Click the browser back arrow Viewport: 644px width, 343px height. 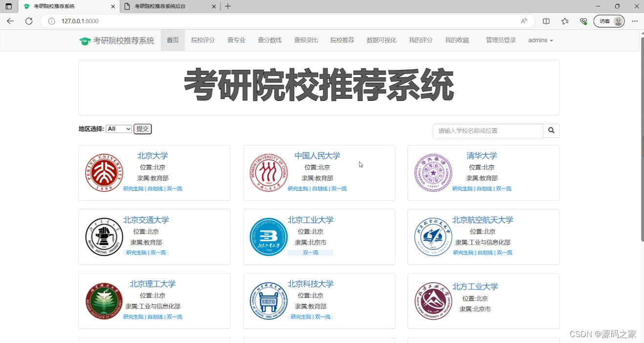click(x=10, y=21)
